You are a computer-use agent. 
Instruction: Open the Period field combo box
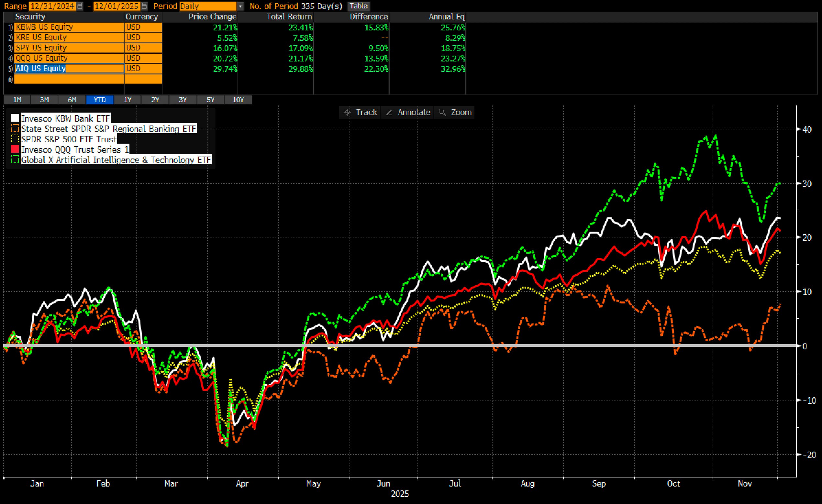(207, 6)
